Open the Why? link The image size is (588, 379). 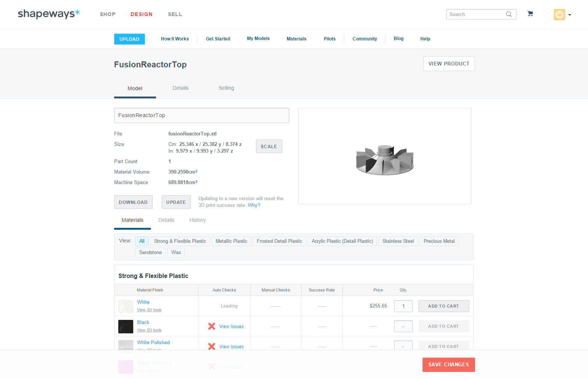tap(254, 205)
